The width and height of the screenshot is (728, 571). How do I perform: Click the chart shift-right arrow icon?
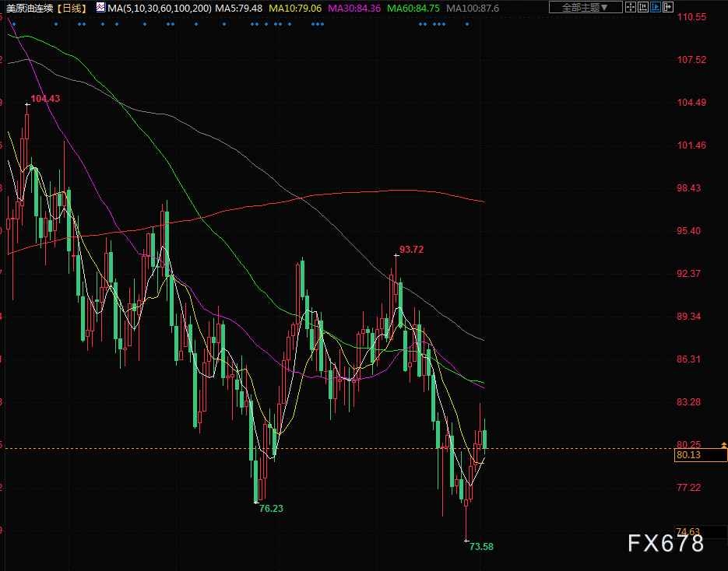click(x=667, y=7)
